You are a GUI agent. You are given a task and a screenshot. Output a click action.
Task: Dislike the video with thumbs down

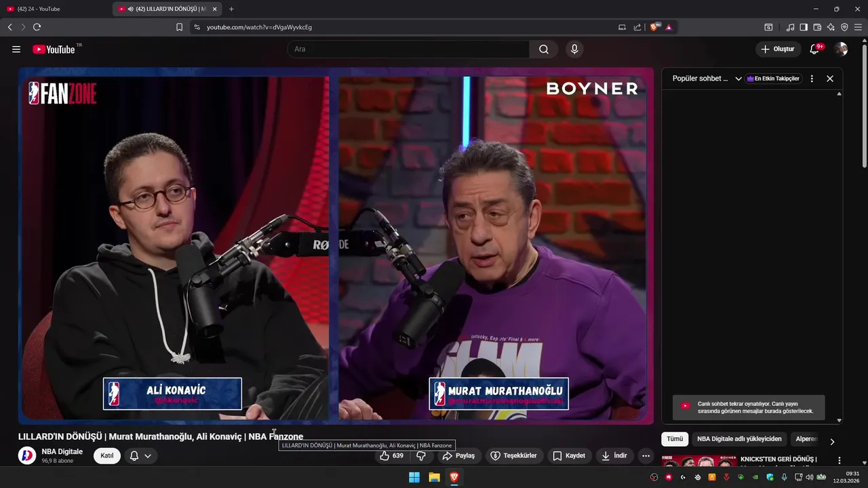click(x=421, y=455)
